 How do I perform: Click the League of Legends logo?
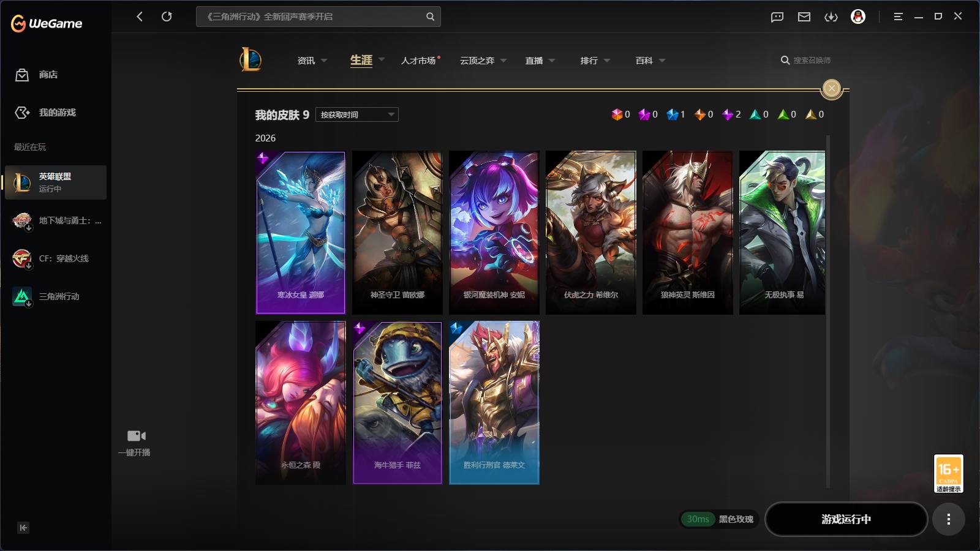tap(251, 59)
